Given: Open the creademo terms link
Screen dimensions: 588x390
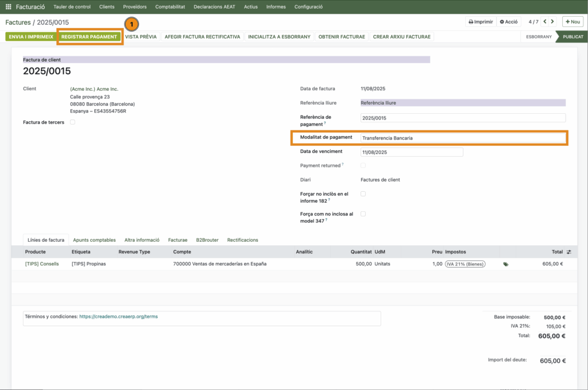Looking at the screenshot, I should pyautogui.click(x=118, y=316).
